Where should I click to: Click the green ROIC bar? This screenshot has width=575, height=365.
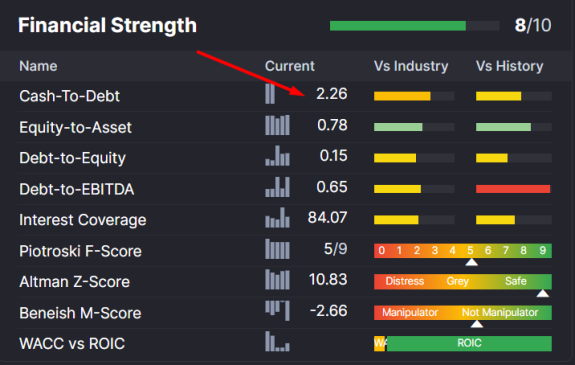tap(469, 343)
